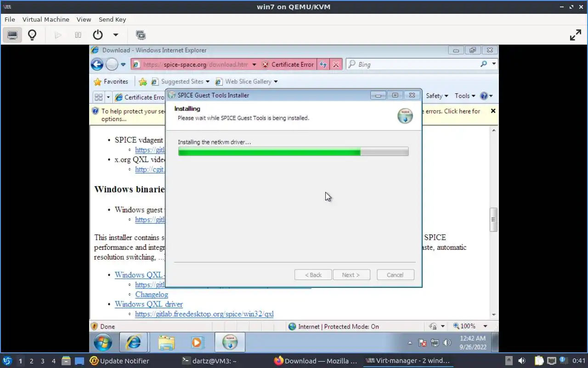
Task: Go back in Internet Explorer
Action: tap(97, 64)
